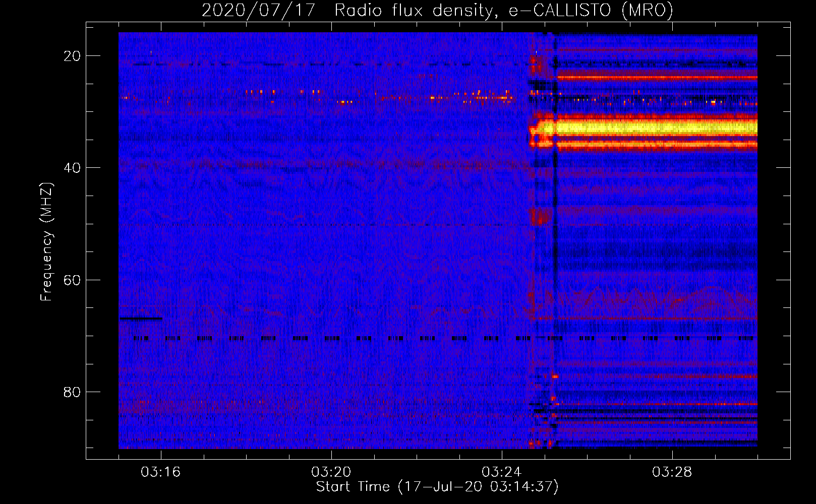Click the 80 MHz frequency tick label
This screenshot has height=504, width=816.
73,392
